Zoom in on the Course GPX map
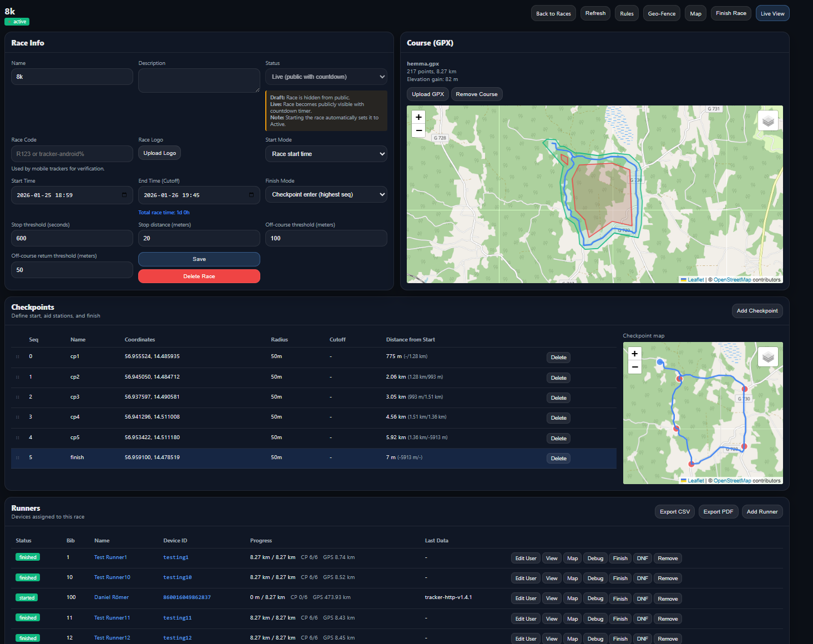 click(418, 117)
